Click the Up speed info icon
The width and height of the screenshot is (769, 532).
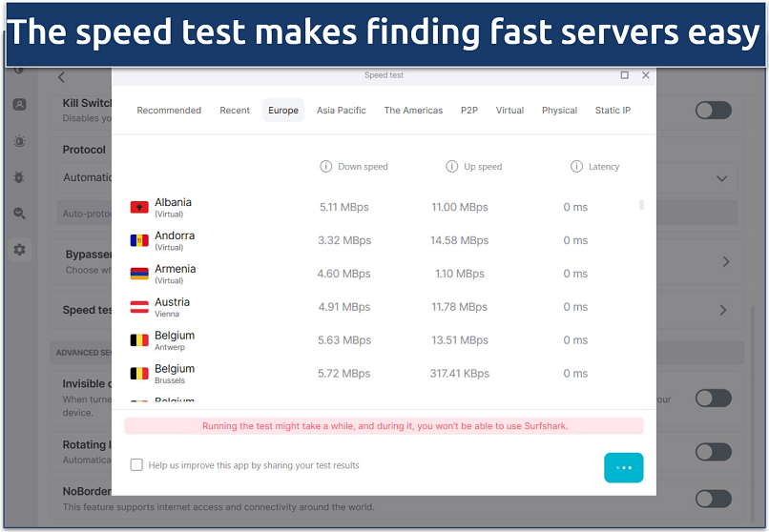[x=452, y=167]
